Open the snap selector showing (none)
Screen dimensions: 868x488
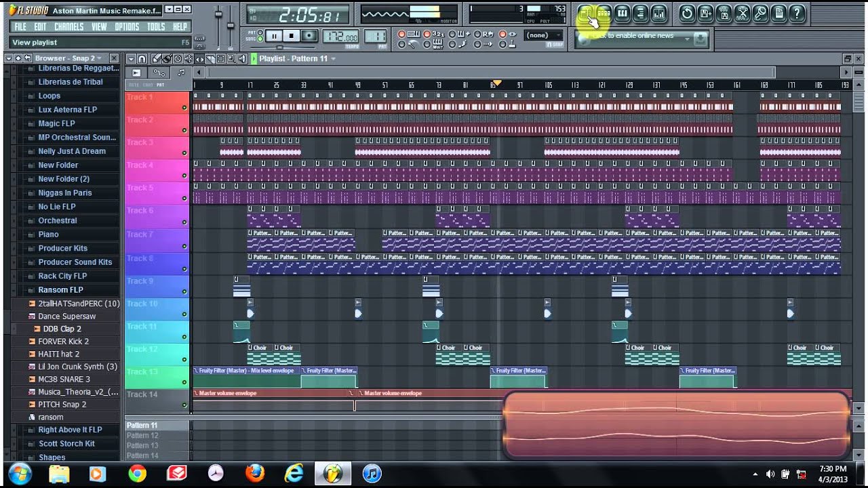[544, 35]
